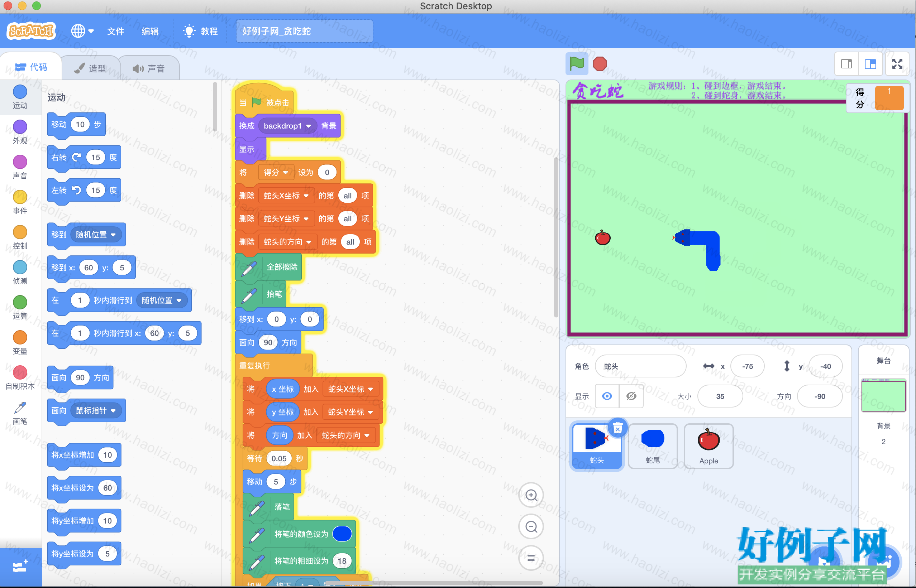Click the 移动 10 步 palette block
Image resolution: width=916 pixels, height=588 pixels.
pos(76,125)
